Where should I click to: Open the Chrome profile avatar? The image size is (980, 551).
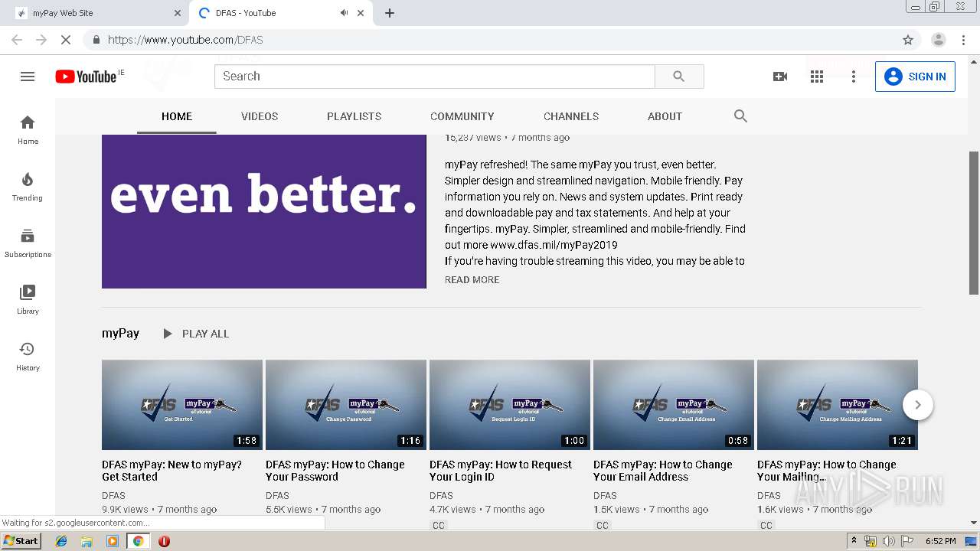(939, 40)
